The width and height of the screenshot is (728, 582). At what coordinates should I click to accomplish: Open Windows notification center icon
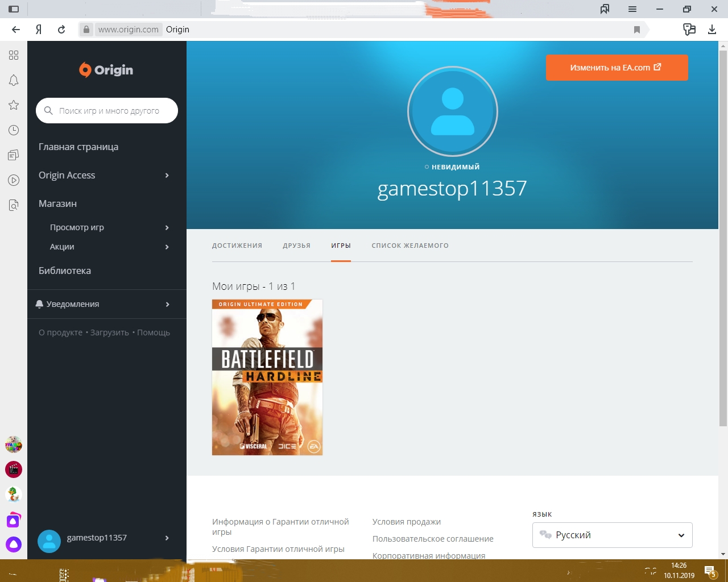pyautogui.click(x=709, y=571)
